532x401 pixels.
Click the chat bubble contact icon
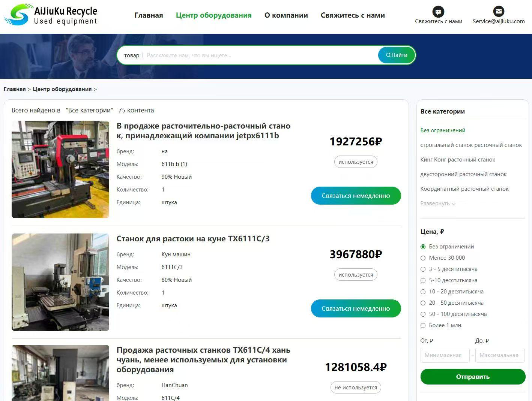click(438, 12)
